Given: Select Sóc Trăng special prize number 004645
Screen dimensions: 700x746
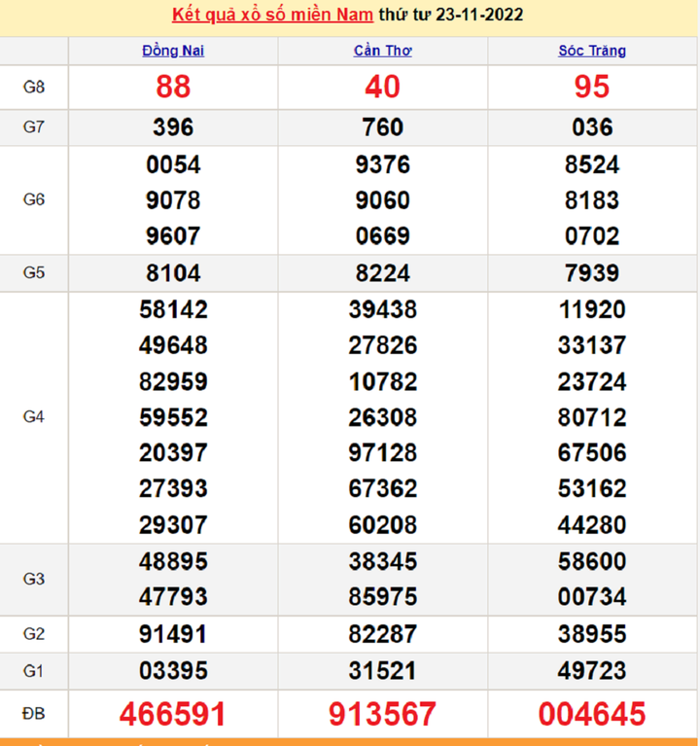Looking at the screenshot, I should [592, 714].
